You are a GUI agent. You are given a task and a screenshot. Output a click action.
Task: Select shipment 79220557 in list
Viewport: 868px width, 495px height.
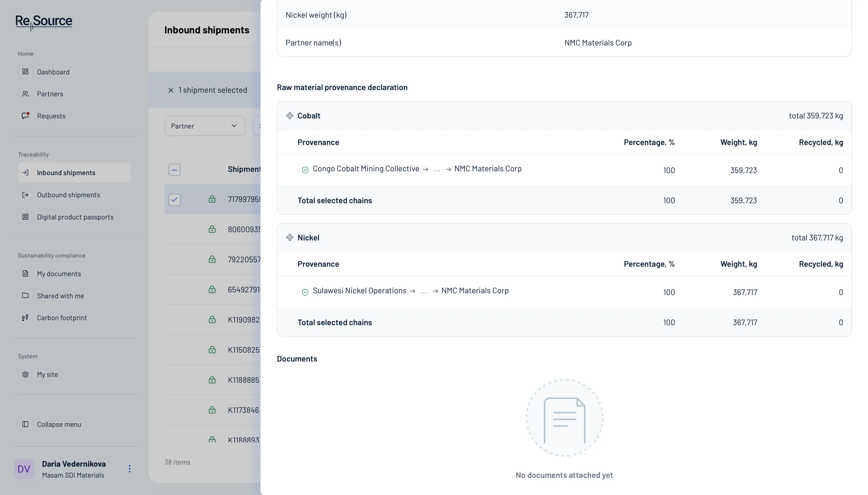pos(213,259)
